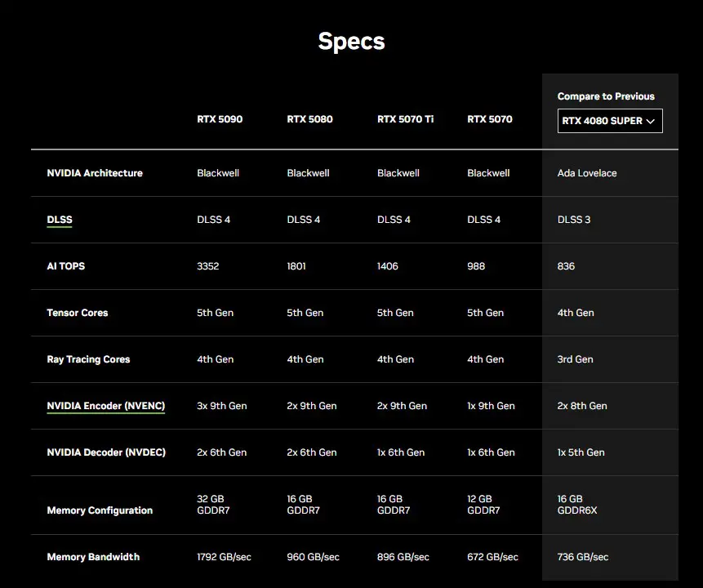703x588 pixels.
Task: Select the RTX 5080 column header
Action: (309, 119)
